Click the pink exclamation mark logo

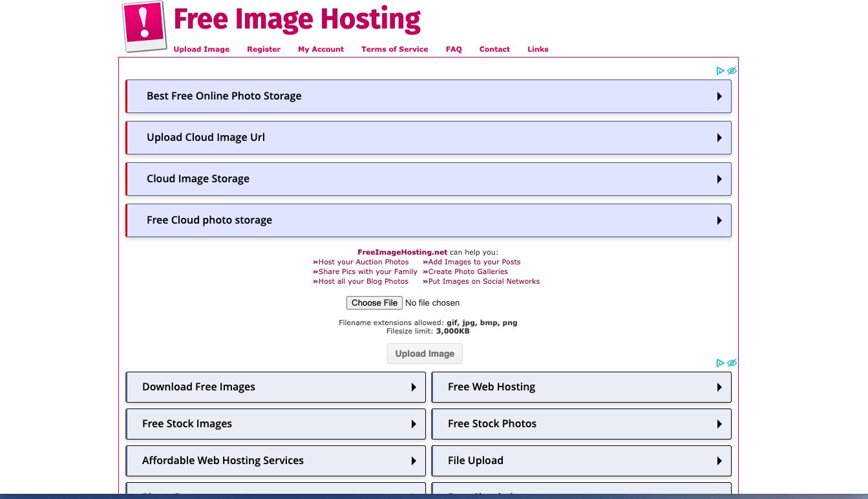(x=144, y=26)
